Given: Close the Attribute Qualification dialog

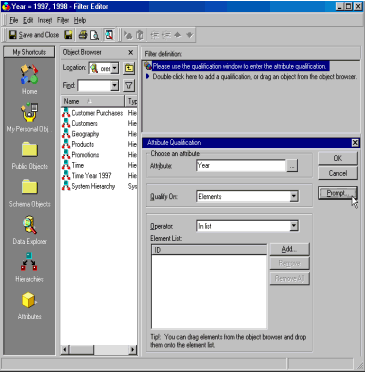Looking at the screenshot, I should coord(355,143).
